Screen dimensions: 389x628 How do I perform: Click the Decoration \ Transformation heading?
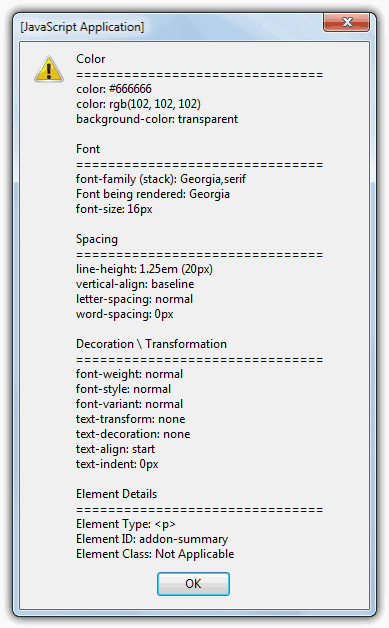pos(151,344)
